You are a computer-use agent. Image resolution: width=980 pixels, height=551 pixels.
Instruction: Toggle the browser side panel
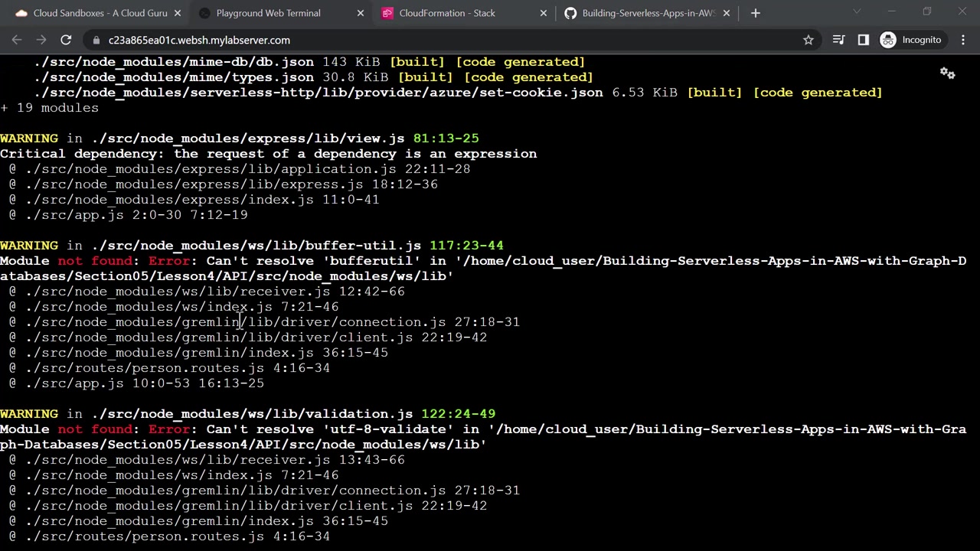point(863,40)
